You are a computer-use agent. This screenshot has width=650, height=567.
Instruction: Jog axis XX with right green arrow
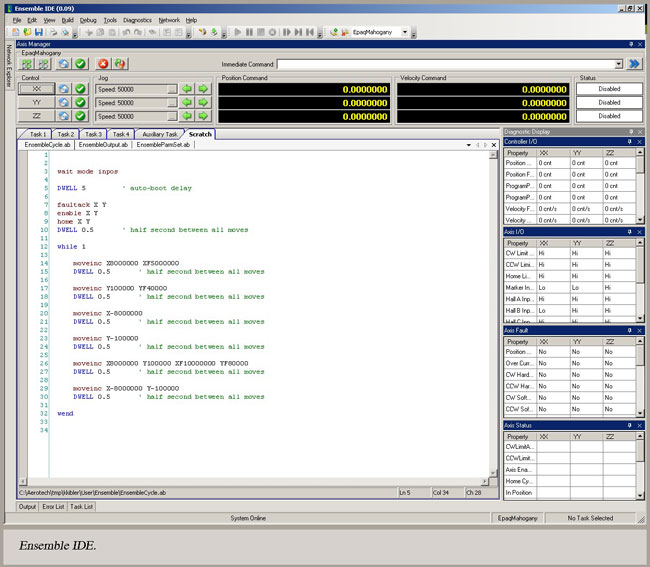[x=203, y=88]
